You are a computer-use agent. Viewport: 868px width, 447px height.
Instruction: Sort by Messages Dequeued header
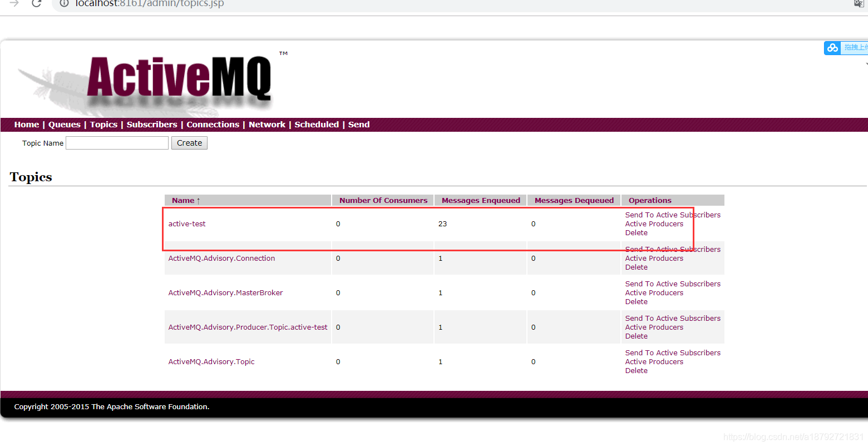point(574,200)
